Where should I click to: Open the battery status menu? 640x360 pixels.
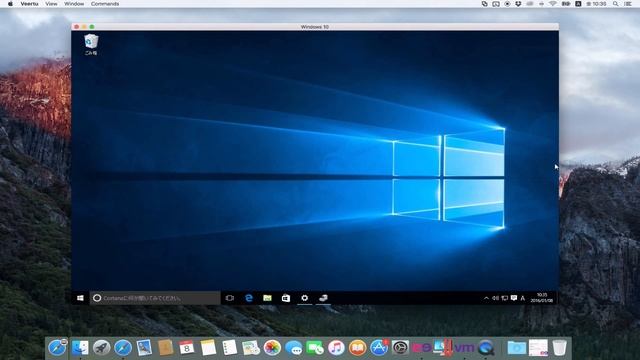click(x=566, y=4)
